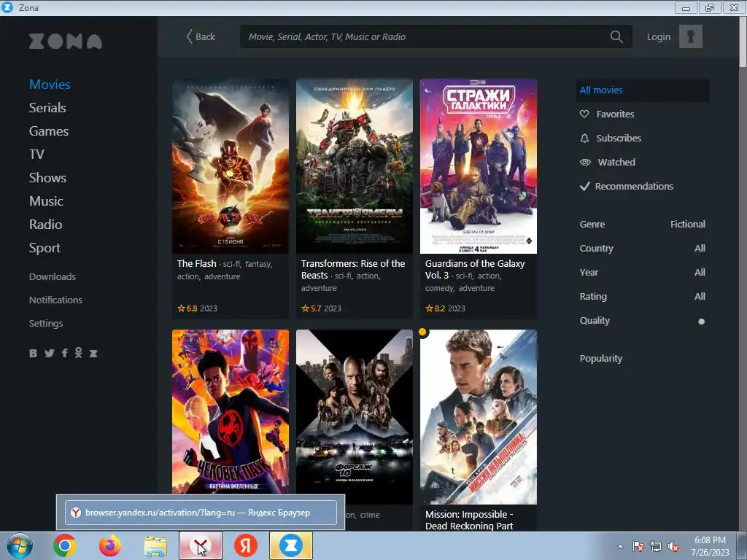The width and height of the screenshot is (747, 560).
Task: Open the VK social icon
Action: pos(33,354)
